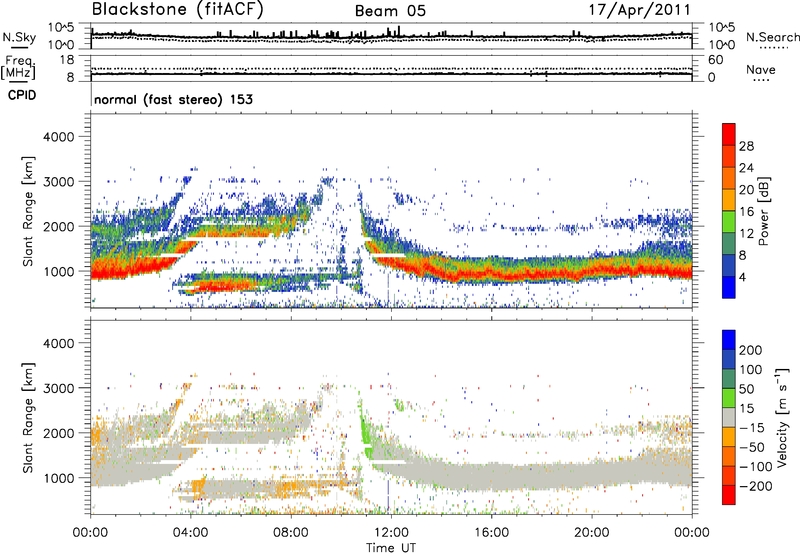Click the date '17/Apr/2011'
Image resolution: width=800 pixels, height=554 pixels.
tap(640, 10)
